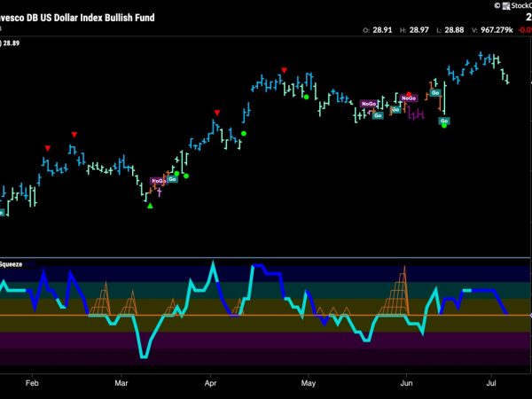The image size is (532, 399).
Task: Click the NoGo label in mid-March
Action: [158, 181]
